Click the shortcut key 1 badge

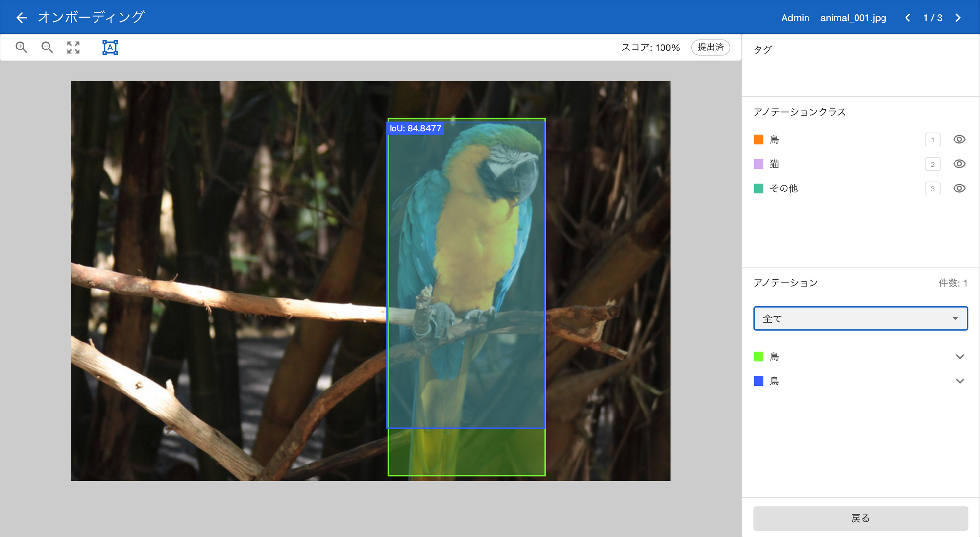point(932,140)
